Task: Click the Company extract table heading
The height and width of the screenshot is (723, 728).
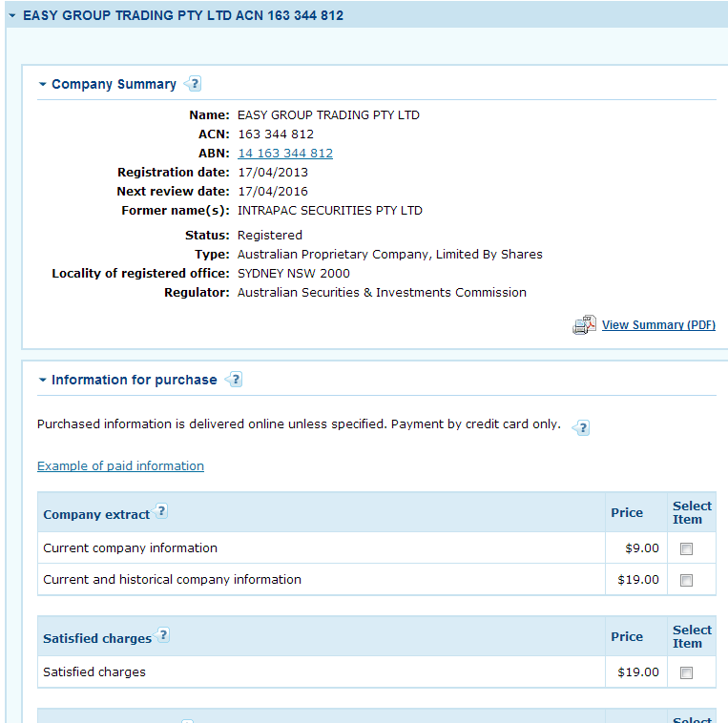Action: (96, 515)
